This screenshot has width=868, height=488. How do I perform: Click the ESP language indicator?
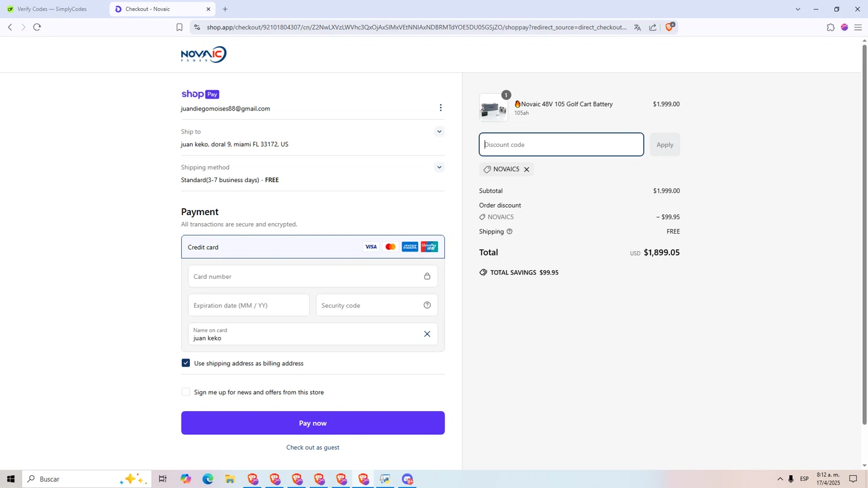804,479
